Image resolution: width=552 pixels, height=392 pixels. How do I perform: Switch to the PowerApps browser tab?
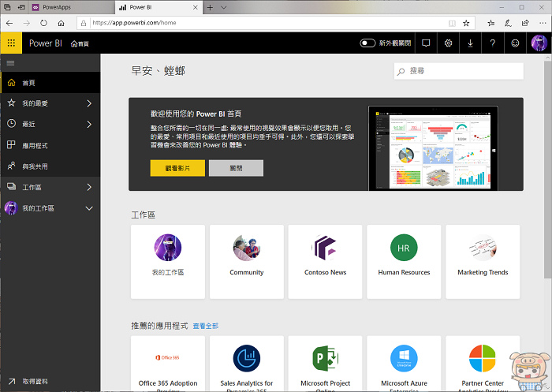[55, 7]
